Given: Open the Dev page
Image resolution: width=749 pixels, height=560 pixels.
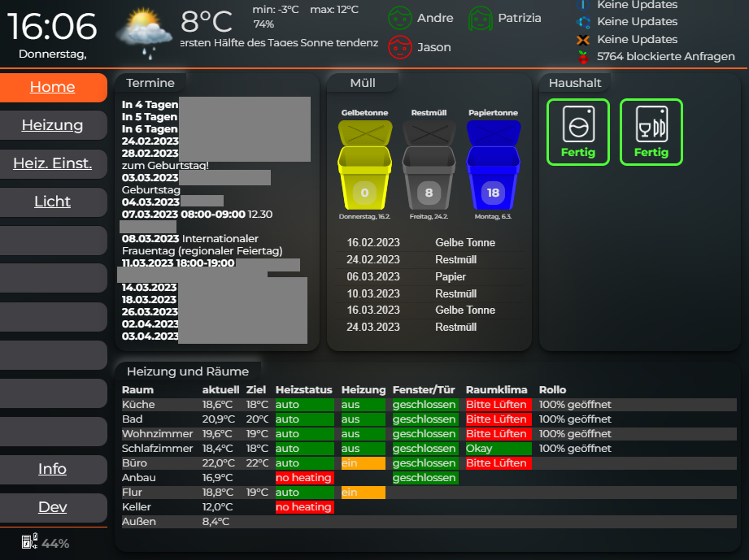Looking at the screenshot, I should (x=54, y=507).
